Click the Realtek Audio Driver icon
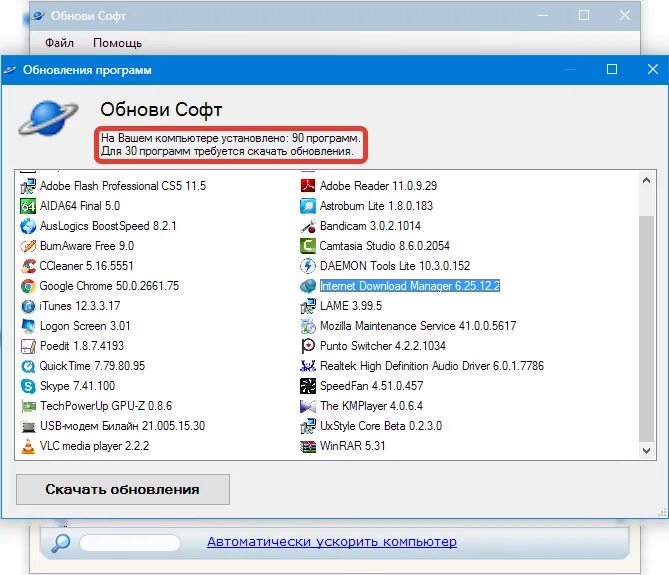Viewport: 669px width, 575px height. [x=308, y=366]
